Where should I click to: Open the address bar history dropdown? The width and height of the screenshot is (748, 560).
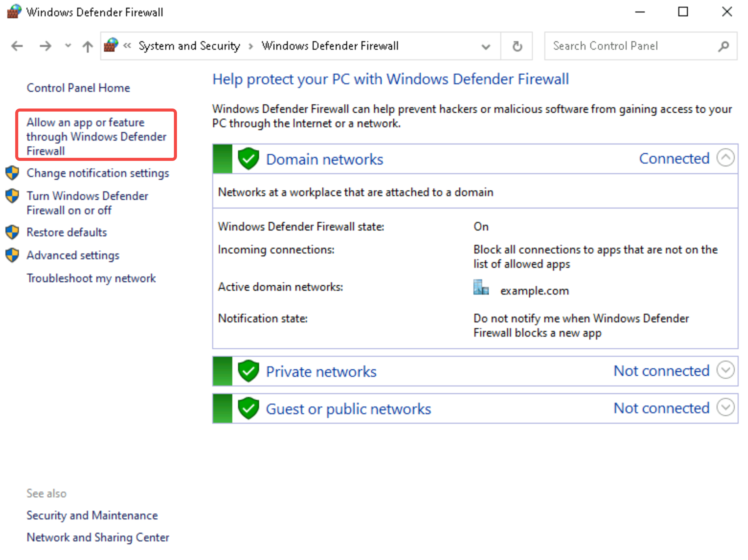pyautogui.click(x=486, y=47)
